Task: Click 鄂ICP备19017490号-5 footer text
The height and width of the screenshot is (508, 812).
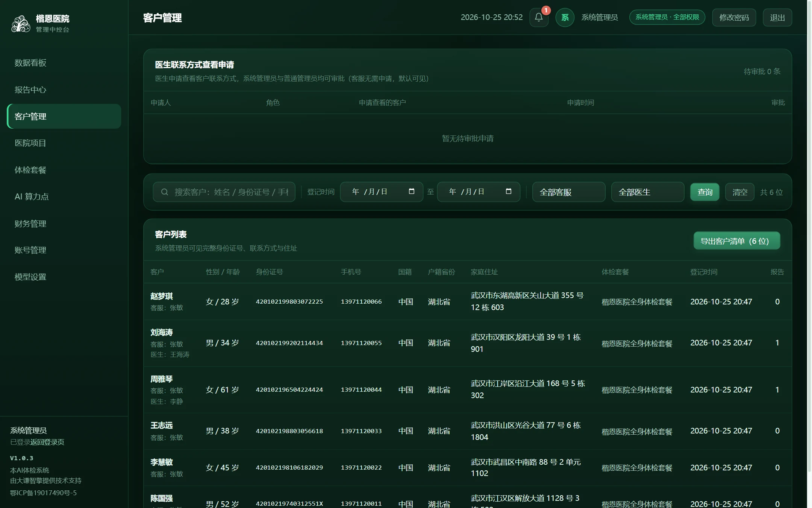Action: 43,493
